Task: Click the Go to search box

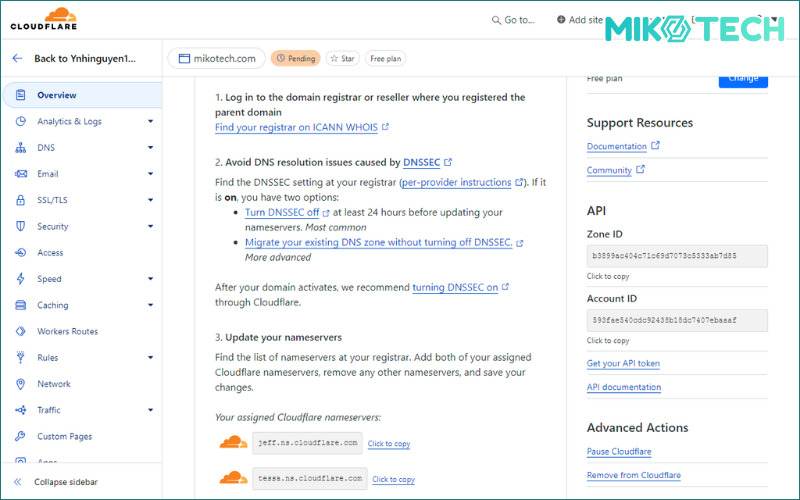Action: click(x=513, y=20)
